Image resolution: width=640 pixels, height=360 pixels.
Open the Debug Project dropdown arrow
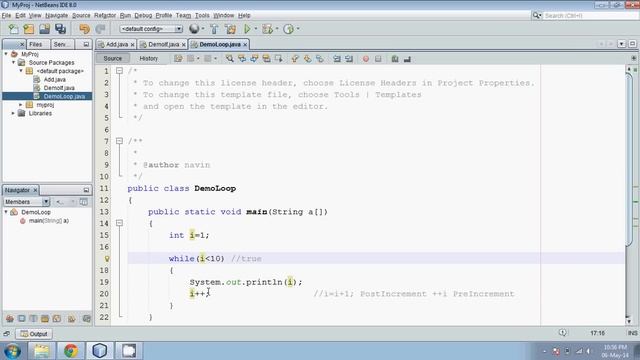pos(277,29)
